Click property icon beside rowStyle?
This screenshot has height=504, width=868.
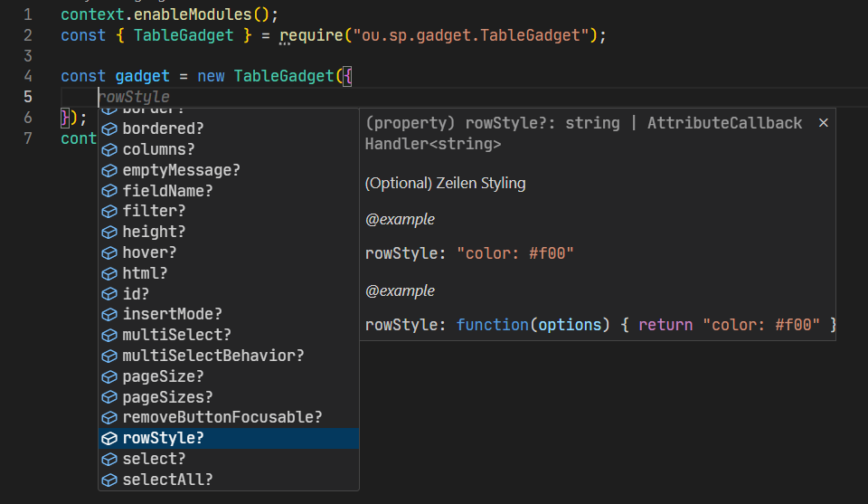[109, 438]
